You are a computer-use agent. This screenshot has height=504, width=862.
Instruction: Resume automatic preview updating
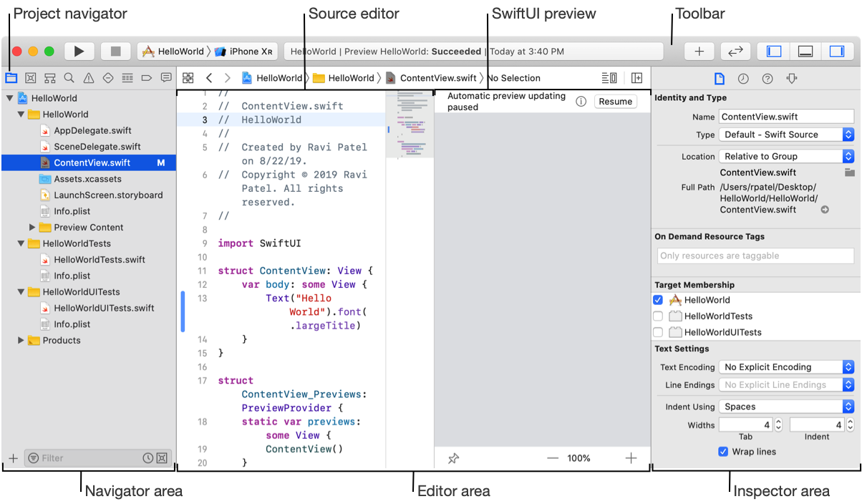(x=616, y=102)
